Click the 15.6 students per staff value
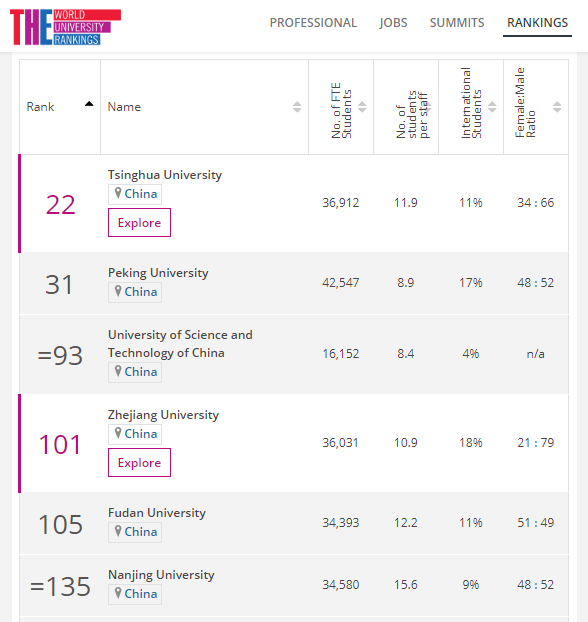588x622 pixels. (406, 584)
